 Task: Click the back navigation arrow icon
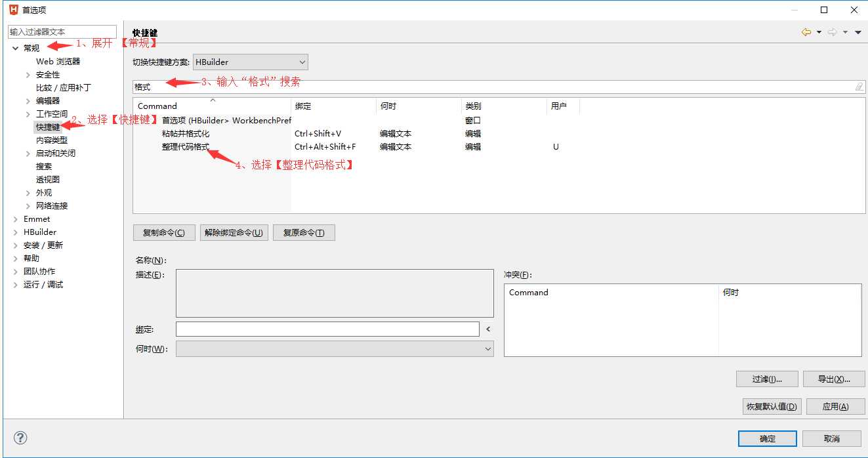(x=806, y=32)
